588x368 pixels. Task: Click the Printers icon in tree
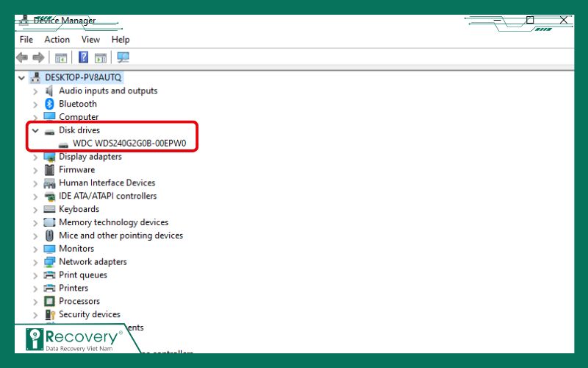(49, 288)
